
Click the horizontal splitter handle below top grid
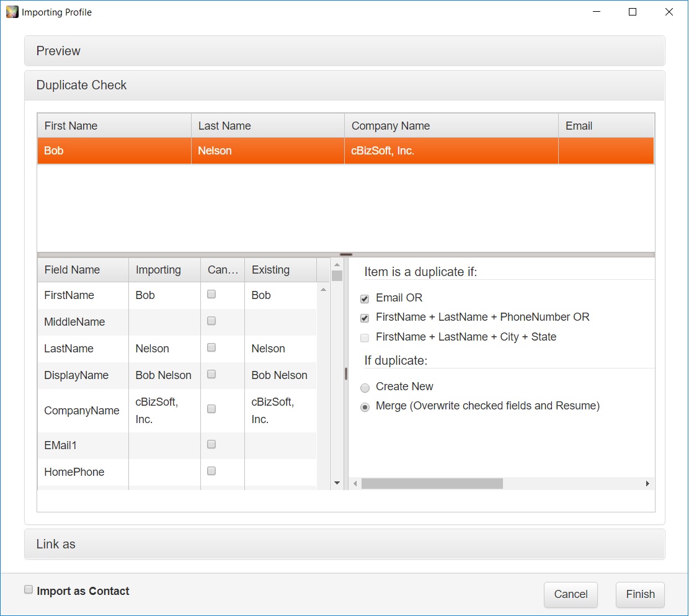(346, 254)
